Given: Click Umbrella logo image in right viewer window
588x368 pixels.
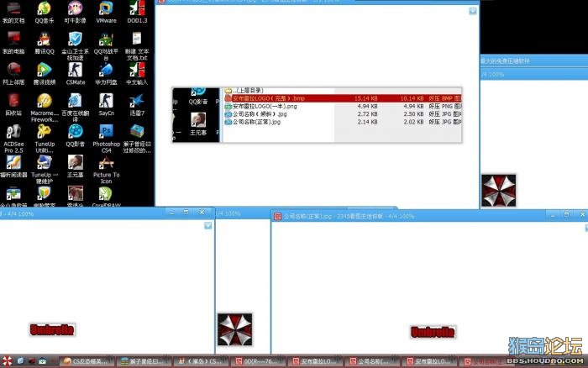Looking at the screenshot, I should 499,191.
